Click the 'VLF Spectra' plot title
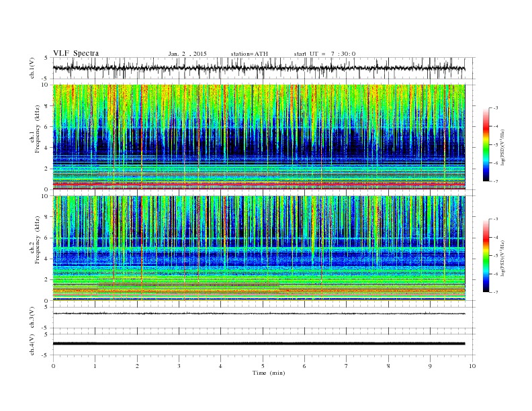Screen dimensions: 532x411 coord(76,53)
